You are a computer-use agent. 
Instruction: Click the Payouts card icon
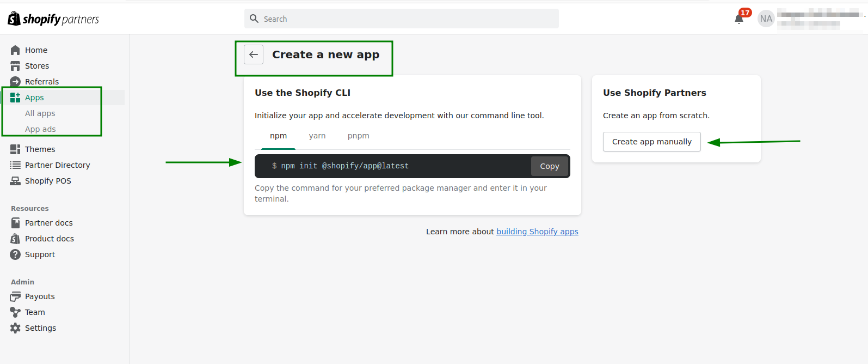(x=15, y=296)
